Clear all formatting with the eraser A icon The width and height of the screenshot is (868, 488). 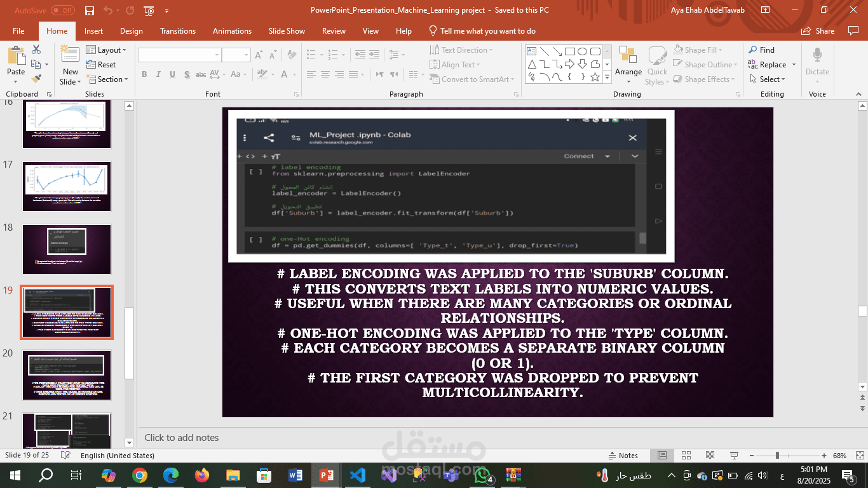point(292,55)
